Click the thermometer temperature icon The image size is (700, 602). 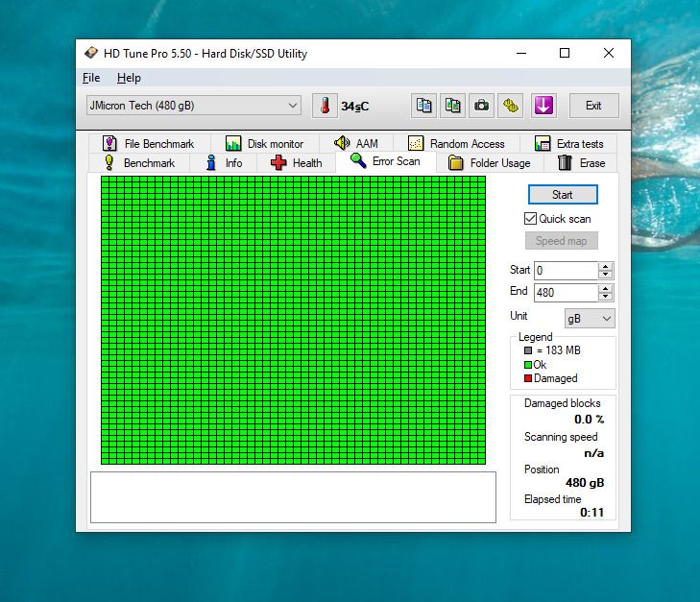(x=325, y=106)
